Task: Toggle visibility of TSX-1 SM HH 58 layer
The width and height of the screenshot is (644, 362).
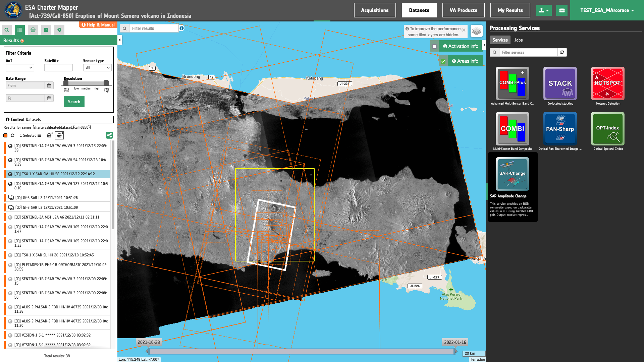Action: click(10, 174)
